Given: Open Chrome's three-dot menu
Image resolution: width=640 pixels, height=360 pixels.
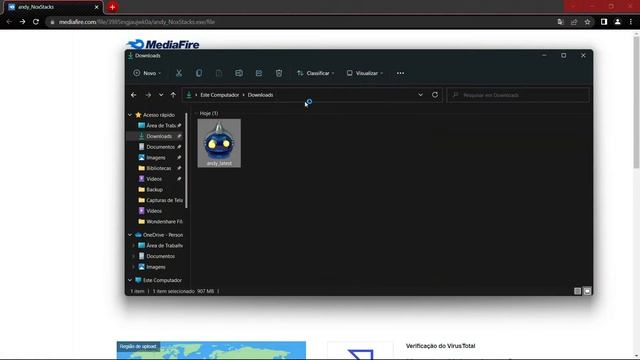Looking at the screenshot, I should click(x=631, y=22).
